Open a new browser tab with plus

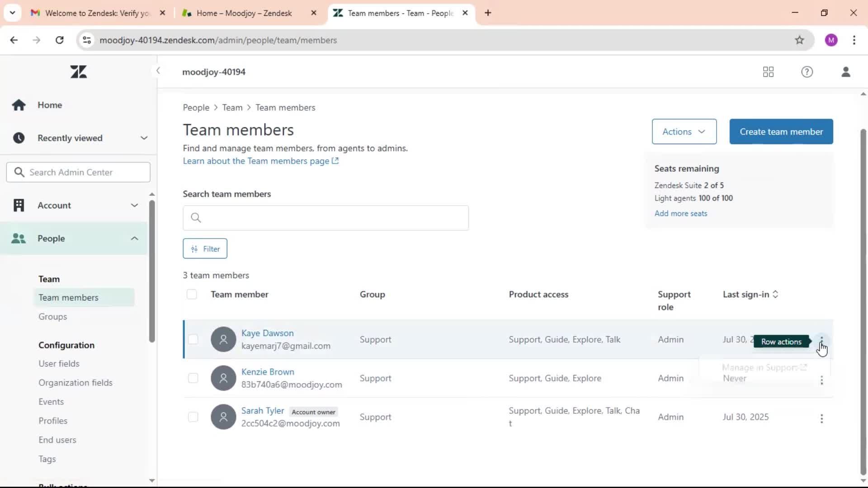tap(488, 13)
